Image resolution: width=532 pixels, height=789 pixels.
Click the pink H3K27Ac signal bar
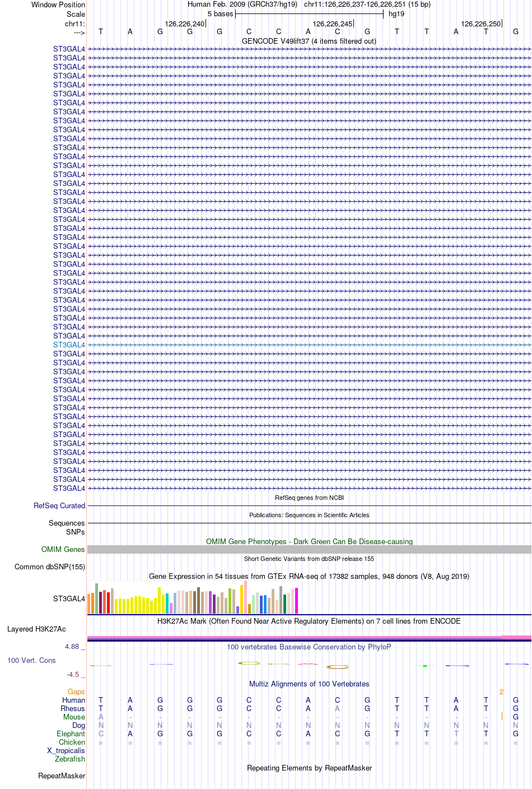pos(309,638)
